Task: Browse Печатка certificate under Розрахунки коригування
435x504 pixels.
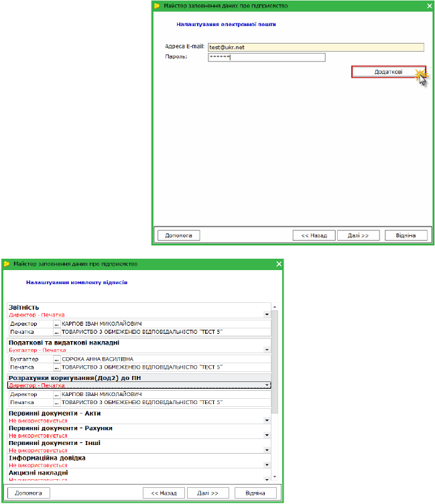Action: point(56,402)
